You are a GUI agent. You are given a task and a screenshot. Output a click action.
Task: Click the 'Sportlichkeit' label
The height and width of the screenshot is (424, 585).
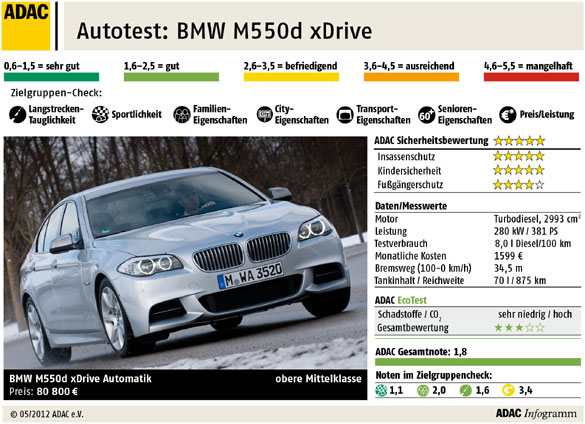click(137, 114)
